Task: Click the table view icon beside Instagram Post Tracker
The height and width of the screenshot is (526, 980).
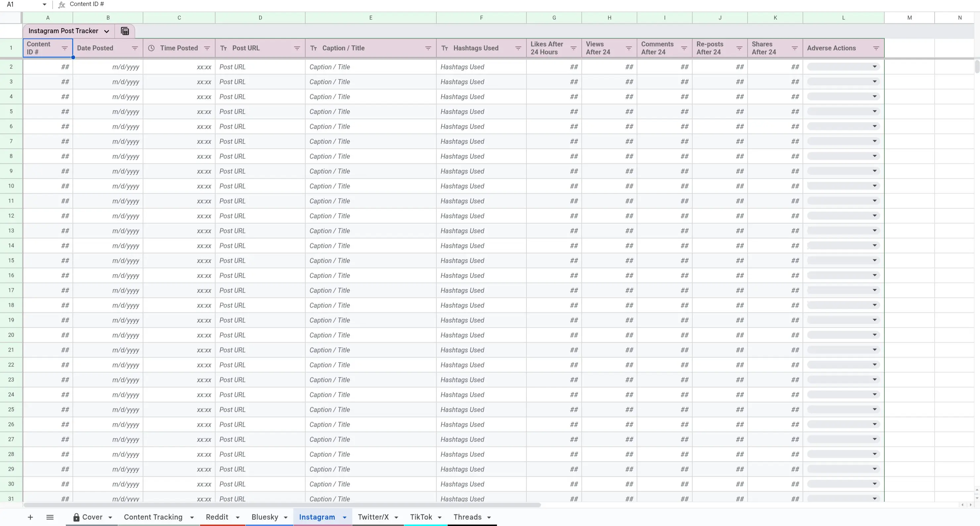Action: [125, 31]
